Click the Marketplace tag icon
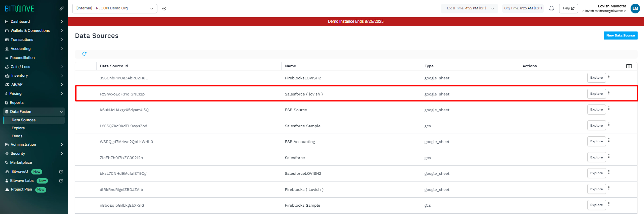The image size is (644, 214). (7, 163)
